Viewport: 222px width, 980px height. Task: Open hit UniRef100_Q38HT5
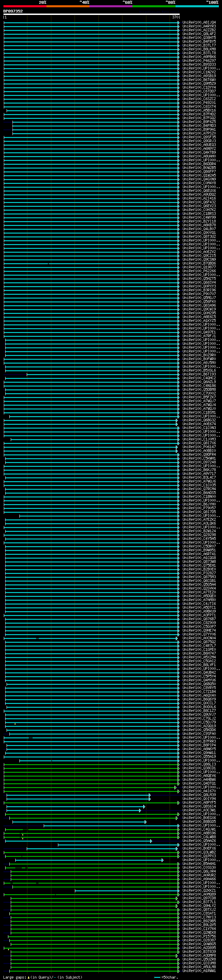[199, 38]
